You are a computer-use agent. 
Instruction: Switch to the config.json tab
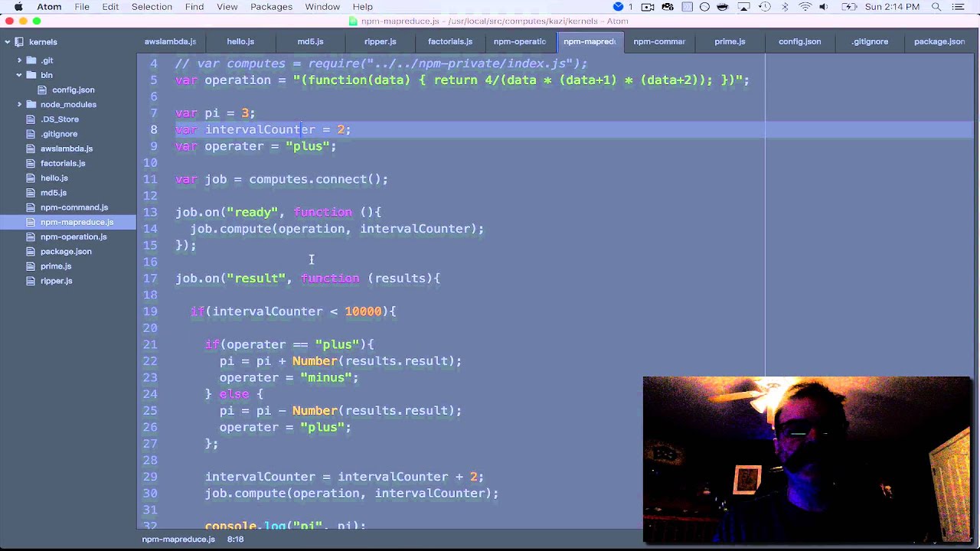coord(799,41)
